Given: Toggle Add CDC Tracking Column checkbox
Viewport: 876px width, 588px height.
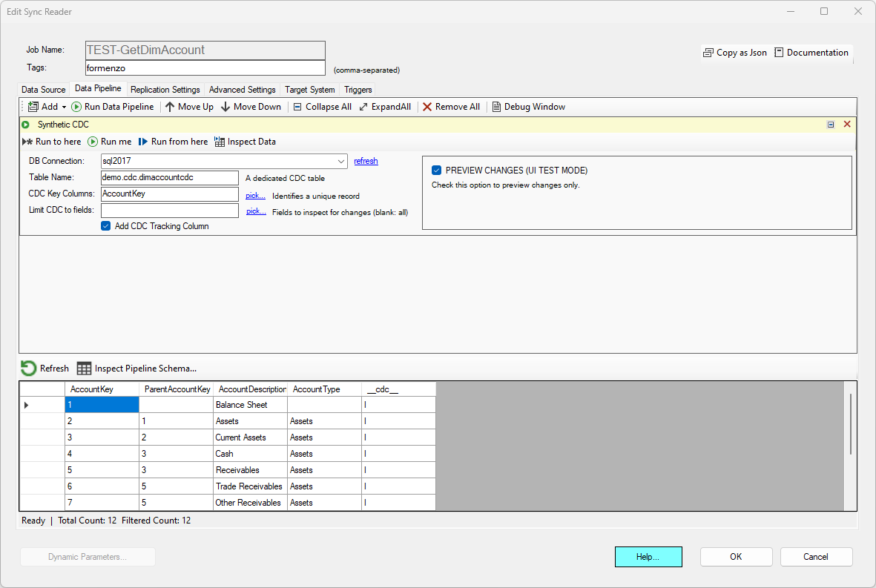Looking at the screenshot, I should pyautogui.click(x=105, y=226).
